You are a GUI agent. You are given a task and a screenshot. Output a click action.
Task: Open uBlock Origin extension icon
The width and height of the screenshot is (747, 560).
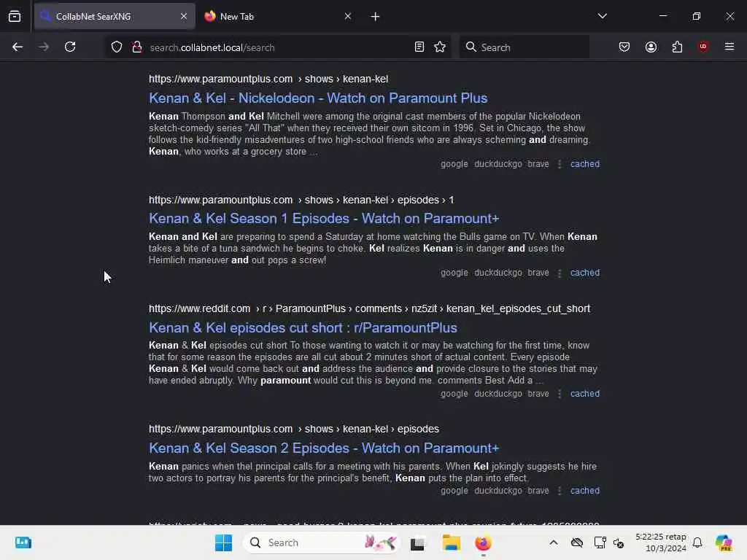[703, 47]
